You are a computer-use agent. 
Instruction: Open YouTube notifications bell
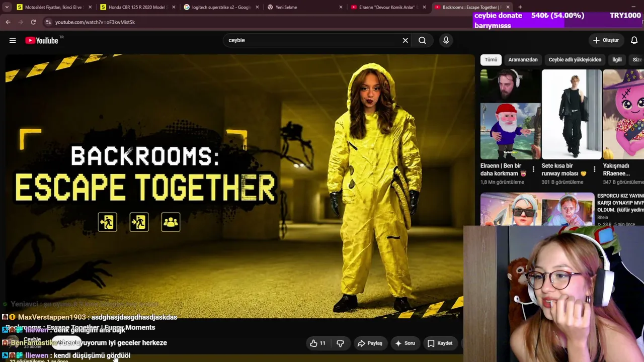point(634,40)
